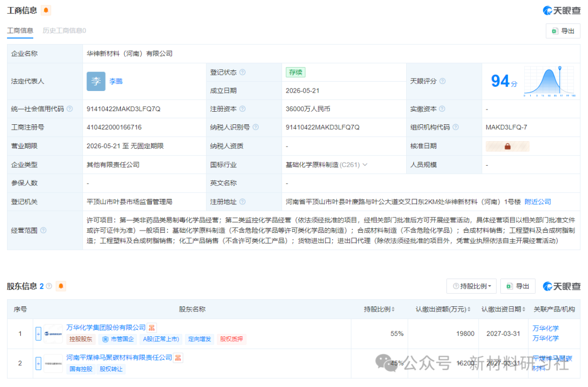Open help icon next to 天眼评分
Image resolution: width=588 pixels, height=387 pixels.
click(443, 81)
